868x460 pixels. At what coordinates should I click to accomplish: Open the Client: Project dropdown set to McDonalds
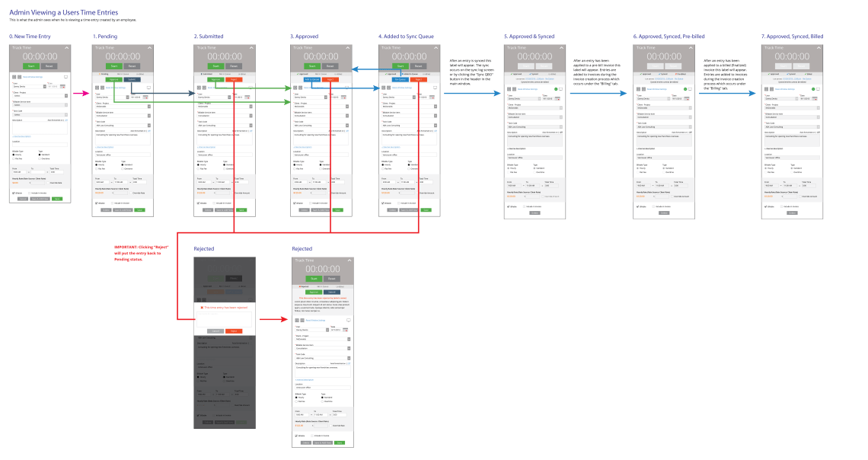(x=121, y=106)
